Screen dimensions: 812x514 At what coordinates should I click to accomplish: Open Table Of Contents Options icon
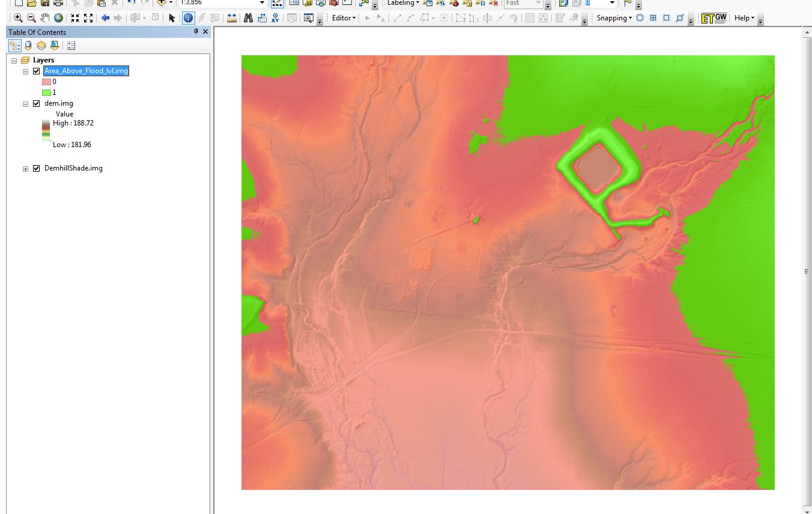coord(71,45)
